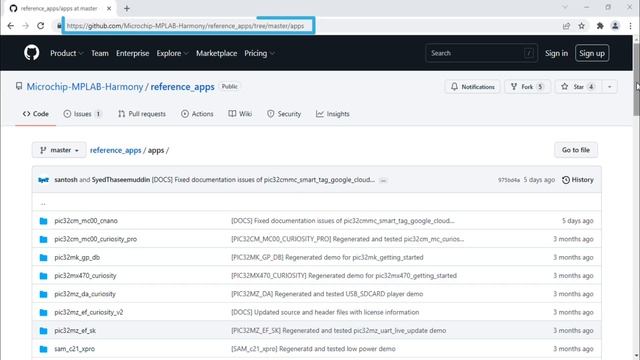640x360 pixels.
Task: Open the master branch selector
Action: [x=59, y=150]
